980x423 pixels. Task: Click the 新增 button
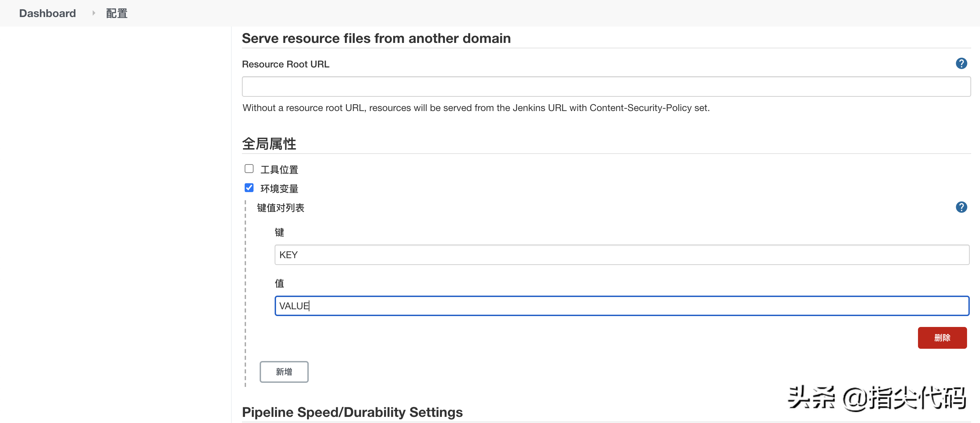pyautogui.click(x=284, y=372)
